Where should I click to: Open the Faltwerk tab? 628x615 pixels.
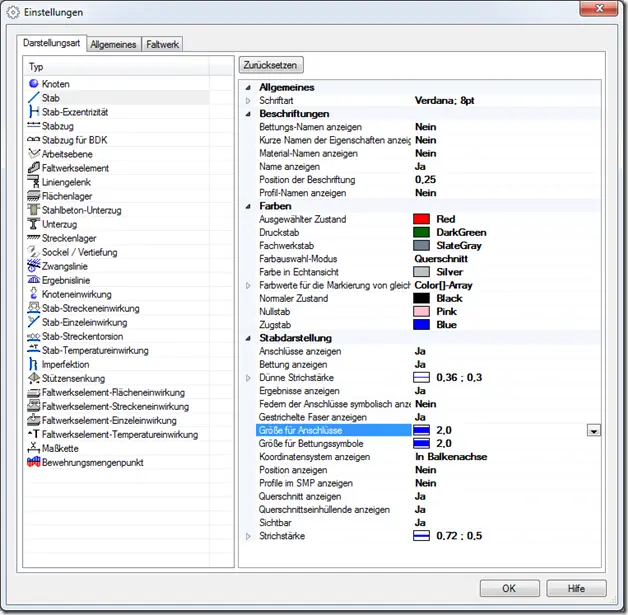point(162,44)
